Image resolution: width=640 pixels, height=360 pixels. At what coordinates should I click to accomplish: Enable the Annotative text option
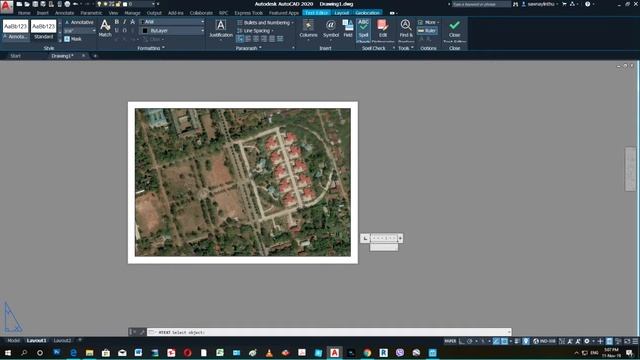(79, 22)
